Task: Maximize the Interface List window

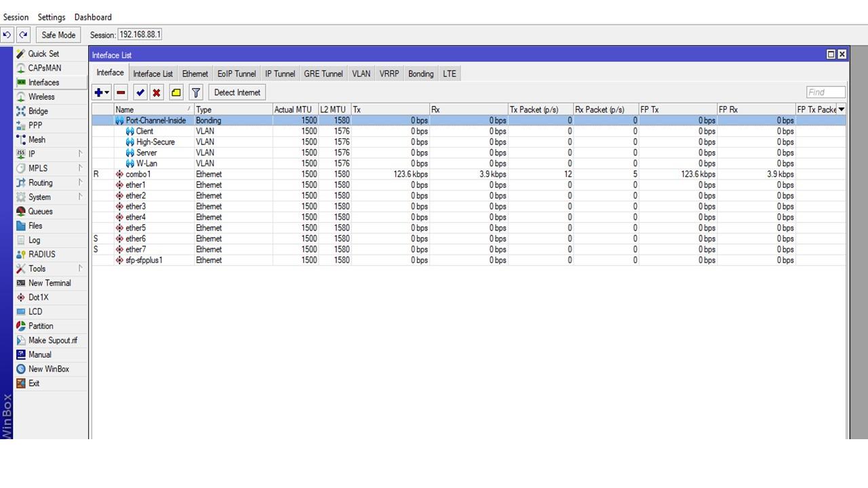Action: [x=831, y=54]
